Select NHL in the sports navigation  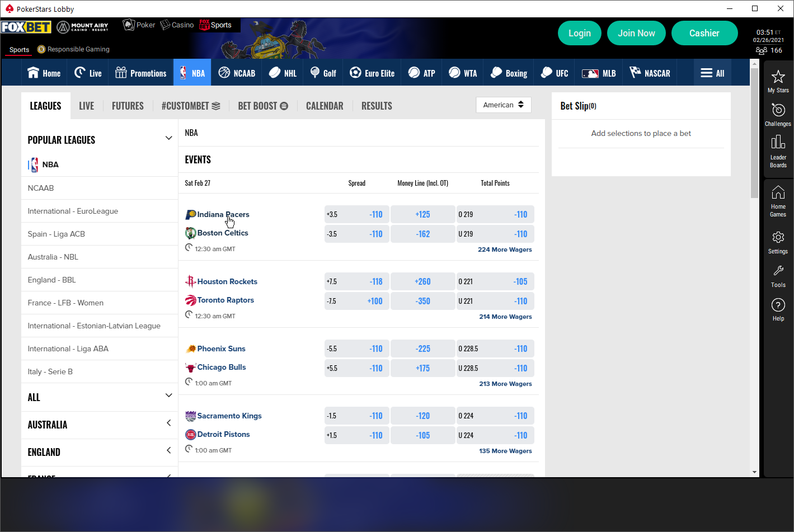[x=283, y=73]
